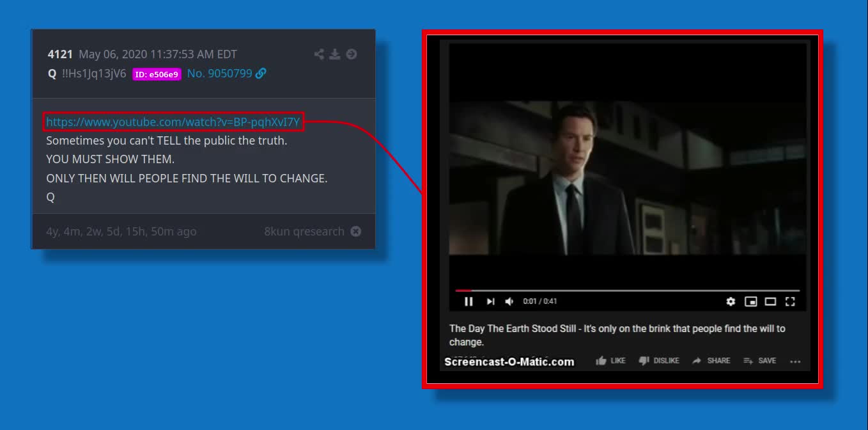
Task: Share the YouTube video
Action: click(x=711, y=361)
